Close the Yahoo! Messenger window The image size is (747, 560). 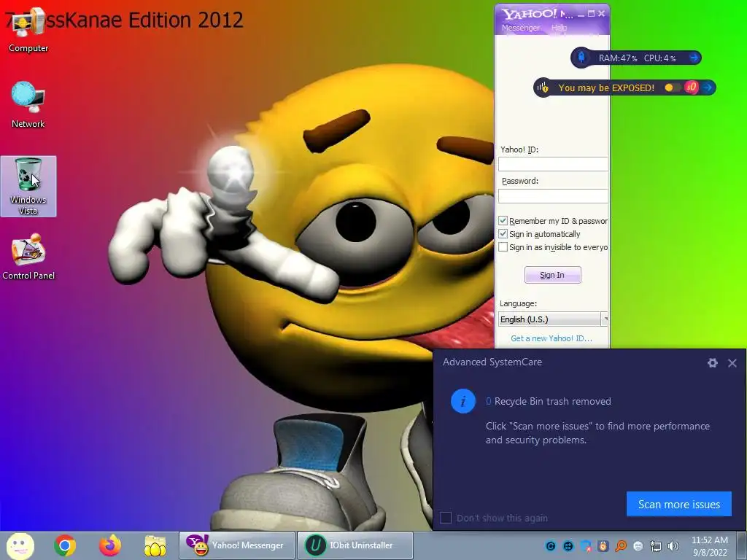point(602,14)
